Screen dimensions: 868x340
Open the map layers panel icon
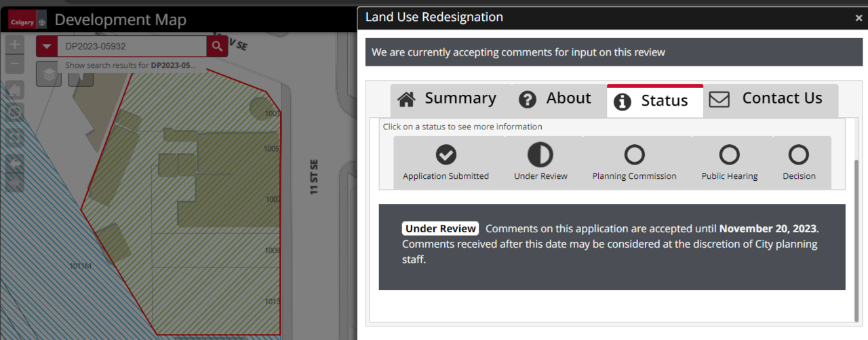tap(49, 75)
